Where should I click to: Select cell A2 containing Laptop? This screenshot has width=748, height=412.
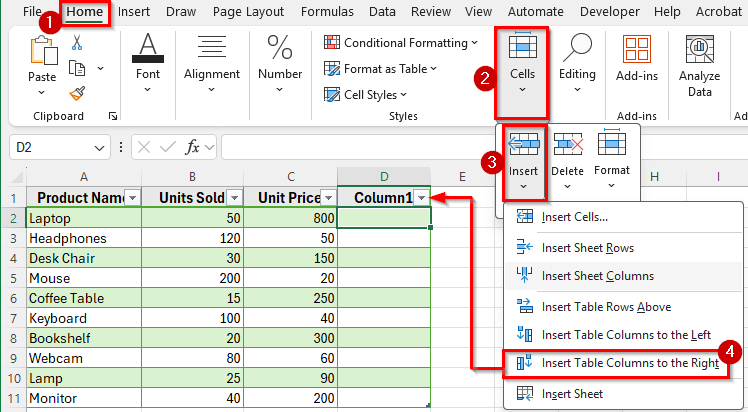pos(83,218)
